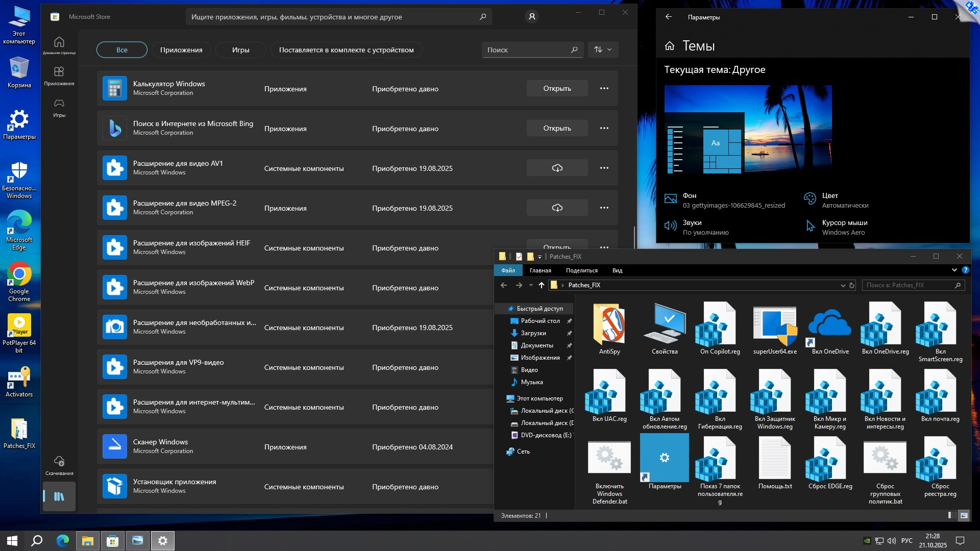Screen dimensions: 980x551
Task: Open the Файл menu in Explorer
Action: [x=508, y=270]
